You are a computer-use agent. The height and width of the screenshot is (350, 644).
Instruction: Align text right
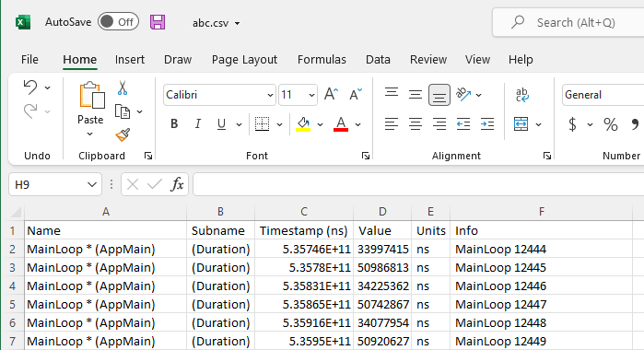point(439,123)
